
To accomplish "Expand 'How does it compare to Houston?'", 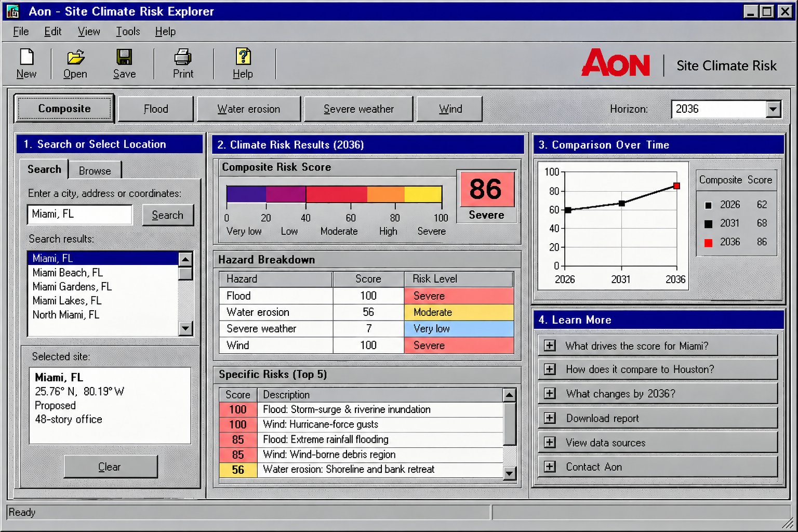I will tap(550, 369).
